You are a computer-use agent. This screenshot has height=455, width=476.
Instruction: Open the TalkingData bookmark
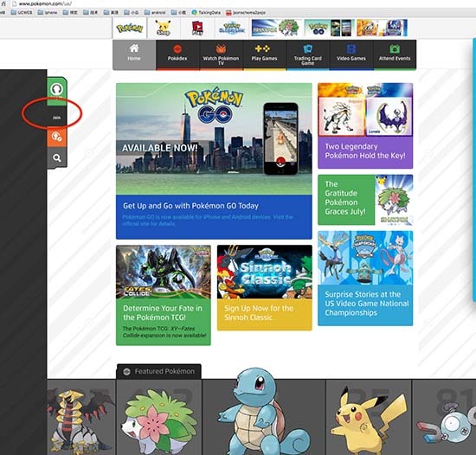click(x=207, y=12)
